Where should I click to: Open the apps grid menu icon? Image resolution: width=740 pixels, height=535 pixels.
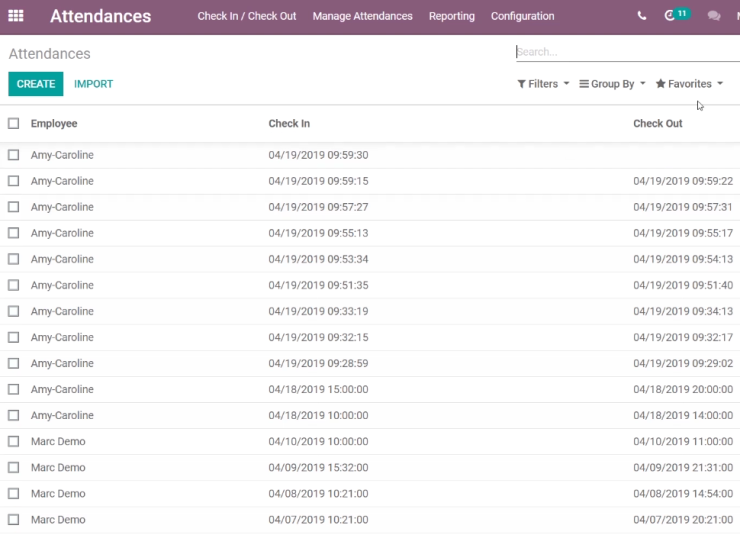point(16,16)
